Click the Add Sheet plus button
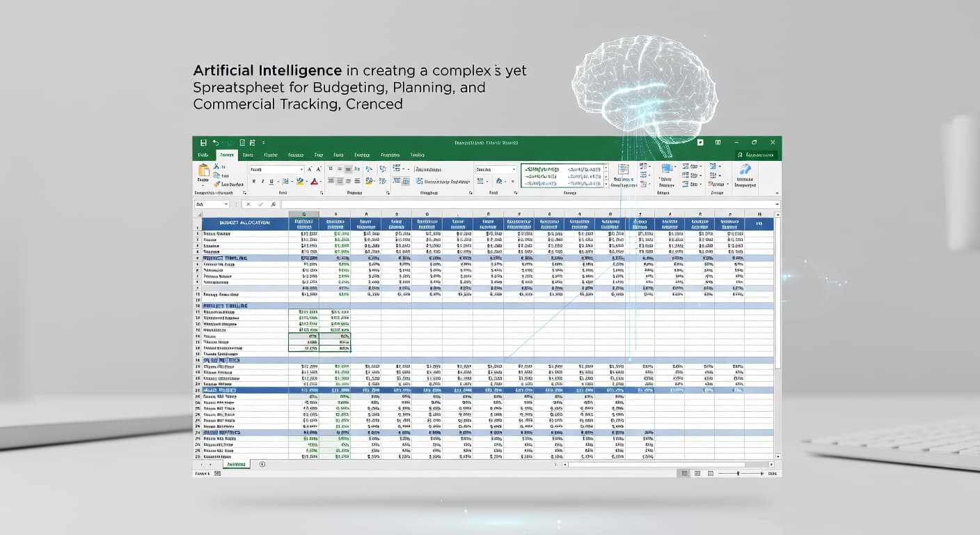The width and height of the screenshot is (980, 535). pos(262,463)
